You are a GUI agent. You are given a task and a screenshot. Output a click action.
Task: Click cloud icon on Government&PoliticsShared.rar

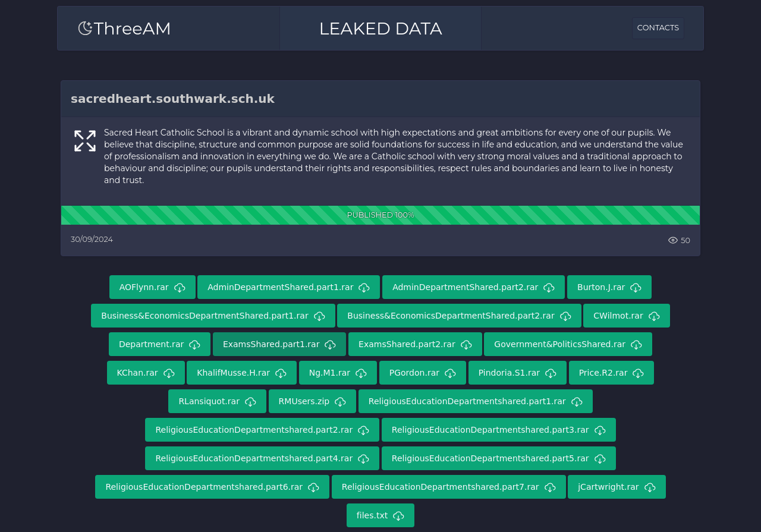(636, 345)
